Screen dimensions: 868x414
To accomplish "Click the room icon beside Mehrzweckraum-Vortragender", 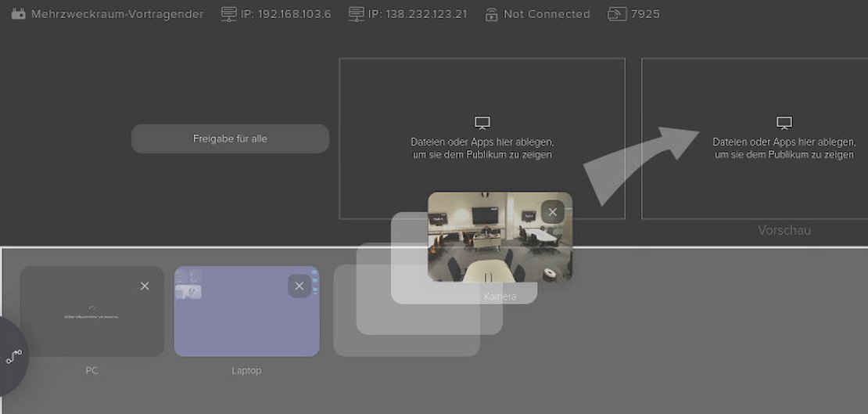I will (19, 14).
